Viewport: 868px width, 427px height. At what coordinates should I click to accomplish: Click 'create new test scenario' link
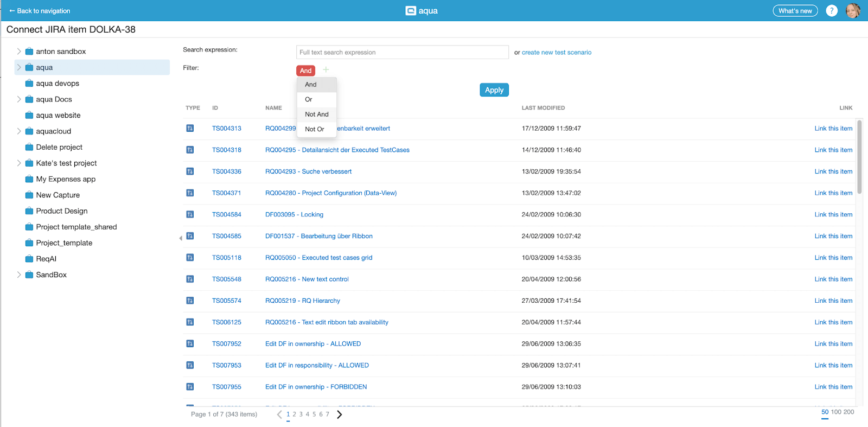(x=556, y=53)
